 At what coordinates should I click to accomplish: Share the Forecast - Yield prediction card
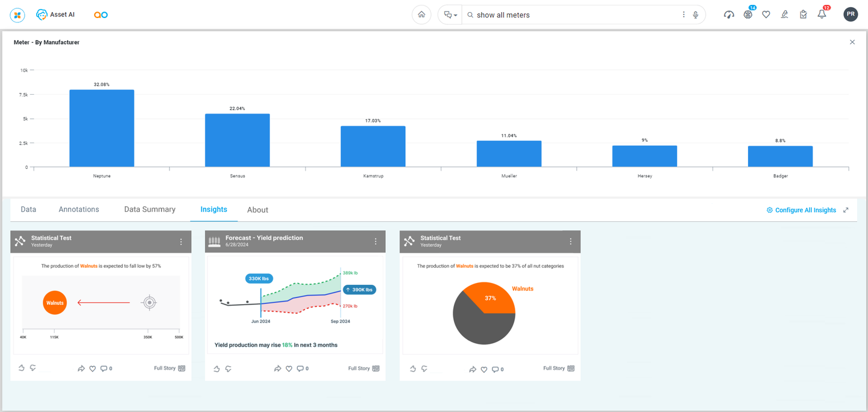click(277, 369)
